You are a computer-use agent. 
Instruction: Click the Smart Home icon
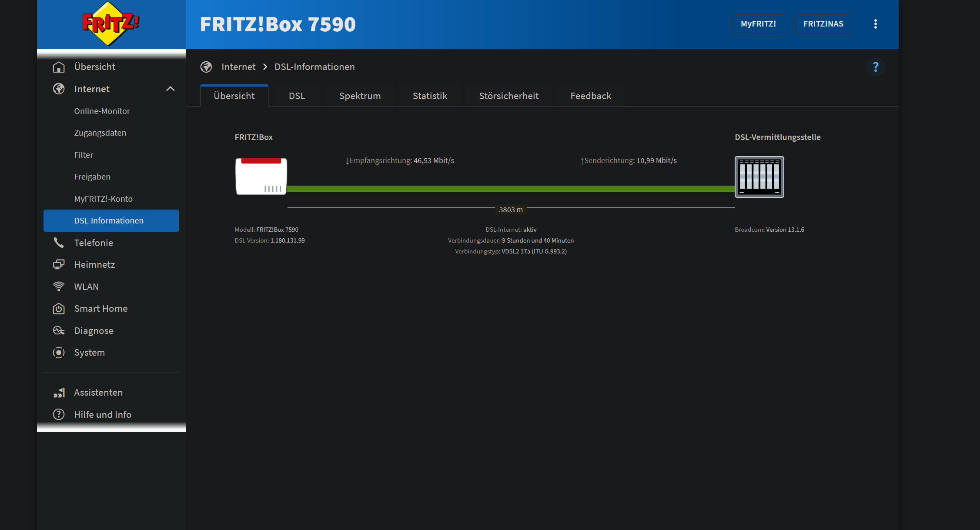59,309
